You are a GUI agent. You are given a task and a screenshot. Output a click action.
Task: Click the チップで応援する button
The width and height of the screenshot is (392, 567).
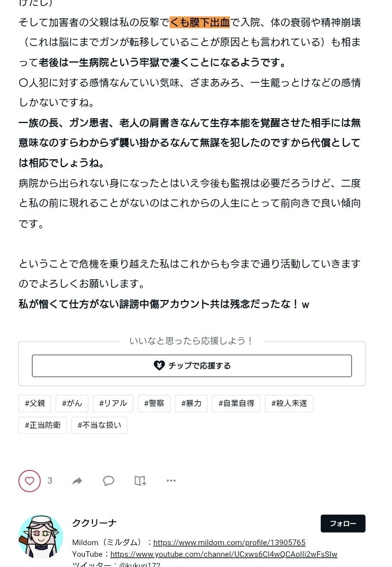coord(191,365)
